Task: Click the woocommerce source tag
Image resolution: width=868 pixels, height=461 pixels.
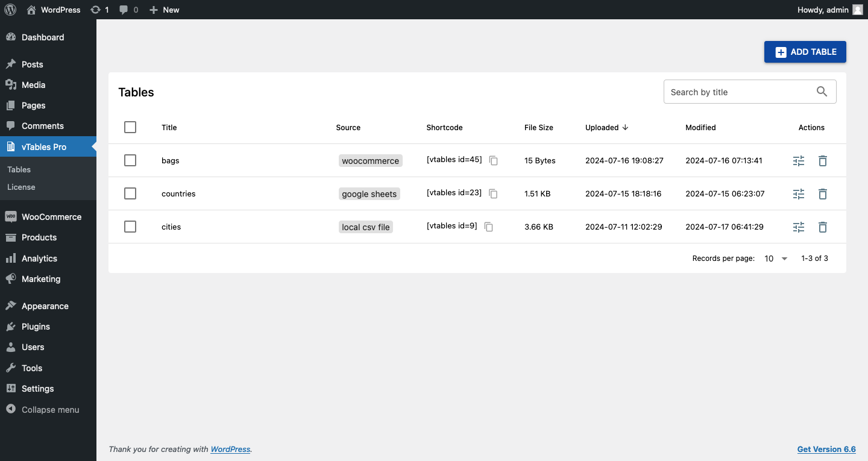Action: coord(371,161)
